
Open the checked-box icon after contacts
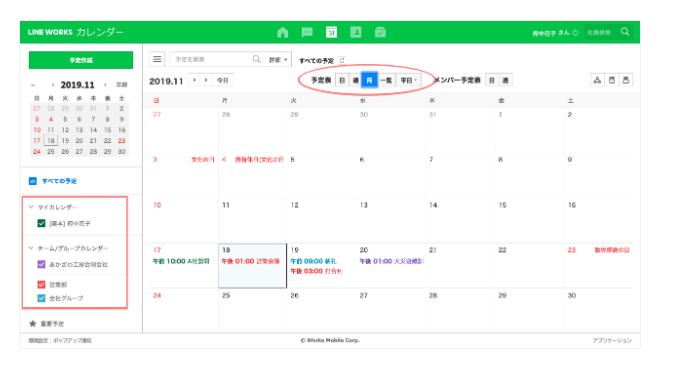click(x=380, y=32)
